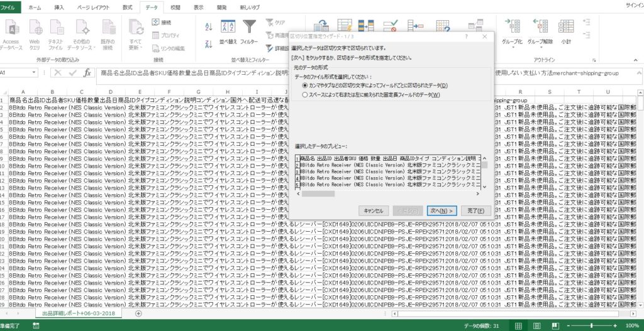Image resolution: width=644 pixels, height=331 pixels.
Task: Click the wizard help question mark
Action: 467,36
